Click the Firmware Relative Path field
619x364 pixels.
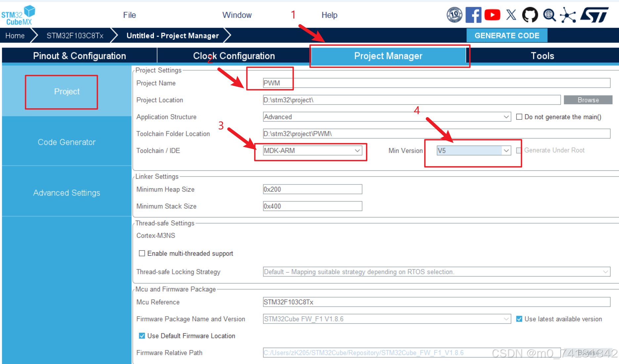[412, 353]
